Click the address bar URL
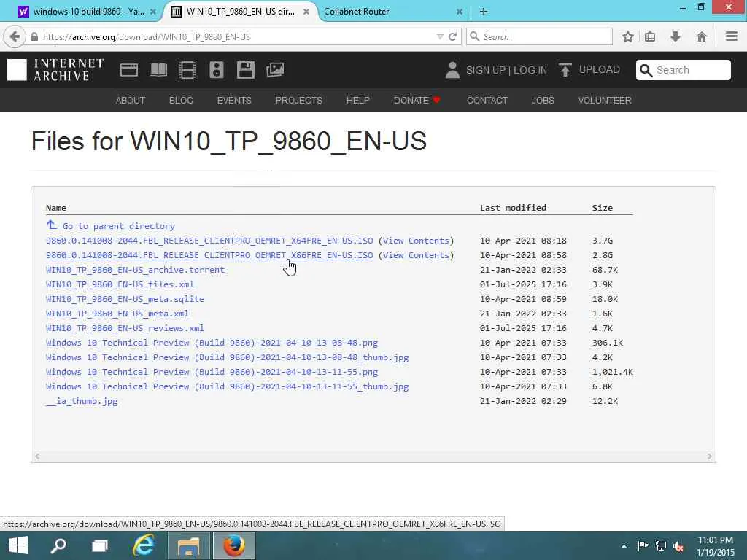 [x=146, y=36]
